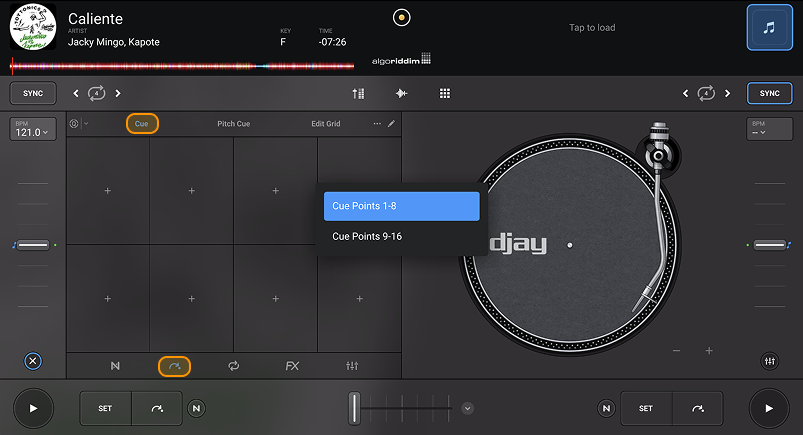
Task: Close left deck panel with X button
Action: coord(33,361)
